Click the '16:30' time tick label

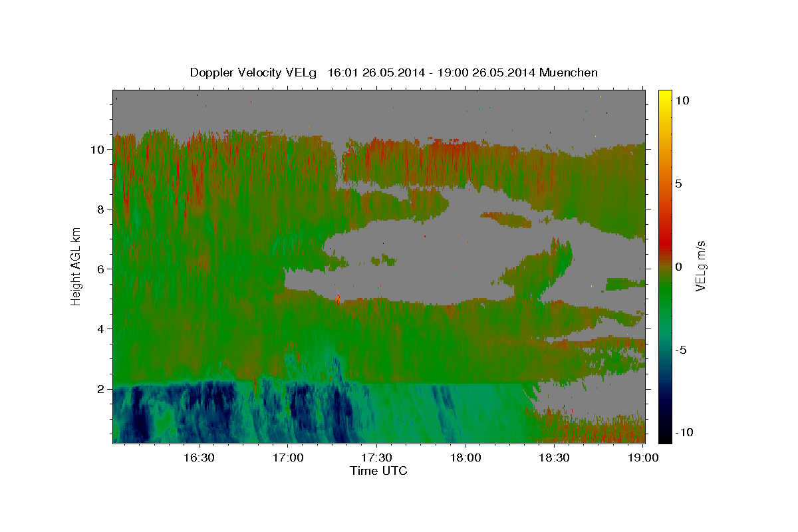click(198, 458)
